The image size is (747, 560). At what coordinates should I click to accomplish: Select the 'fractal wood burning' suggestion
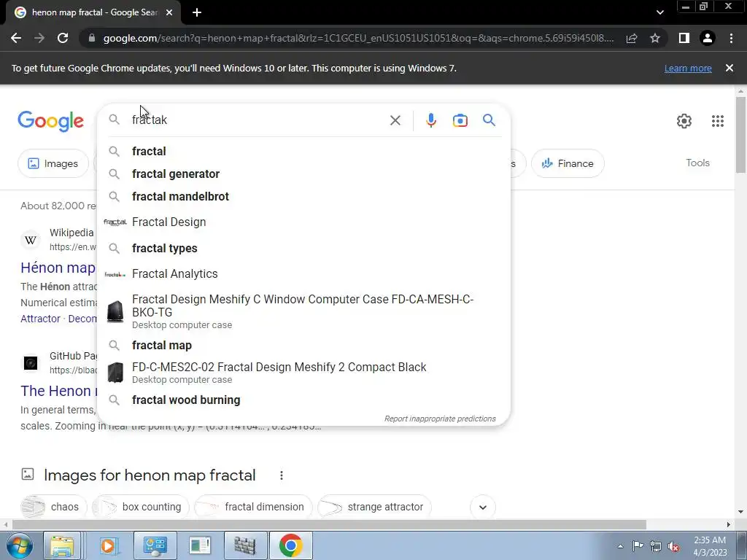[303, 400]
